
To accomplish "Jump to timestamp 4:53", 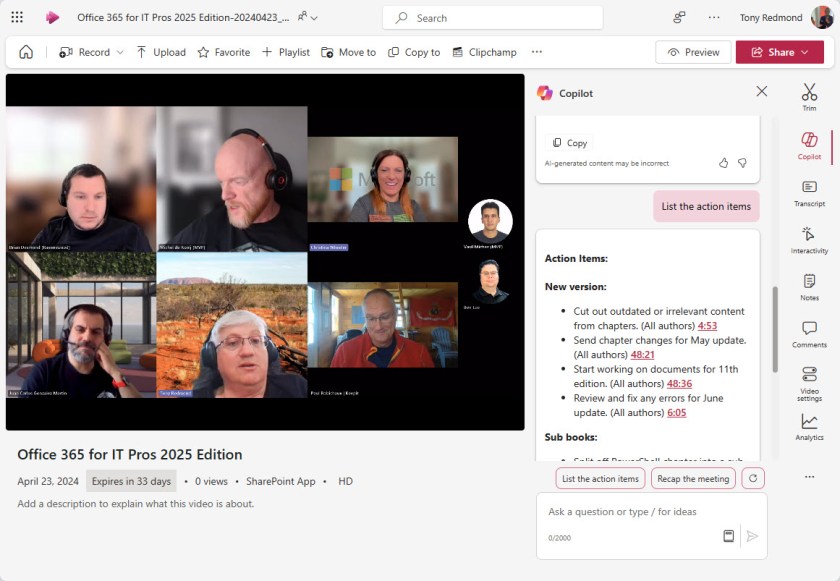I will coord(707,326).
